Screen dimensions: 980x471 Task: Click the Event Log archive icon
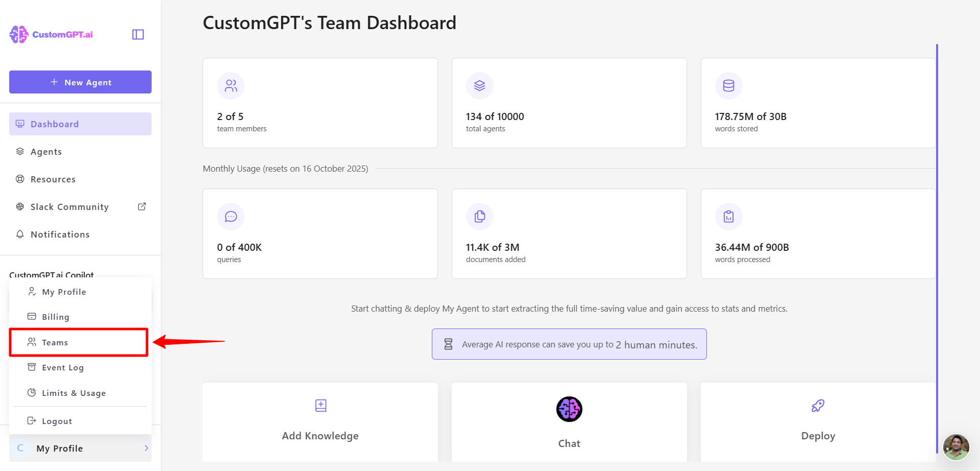32,367
